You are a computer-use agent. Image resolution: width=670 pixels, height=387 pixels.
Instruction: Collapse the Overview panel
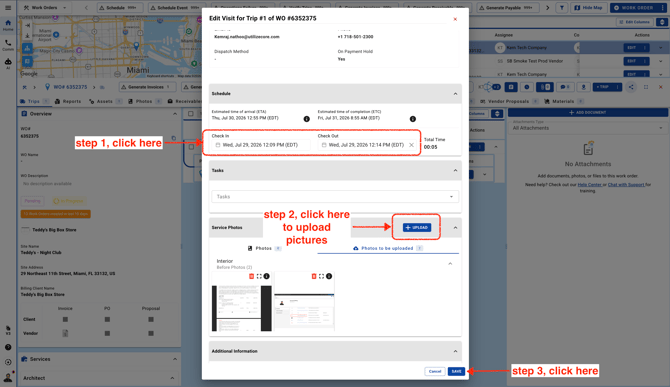pyautogui.click(x=175, y=114)
